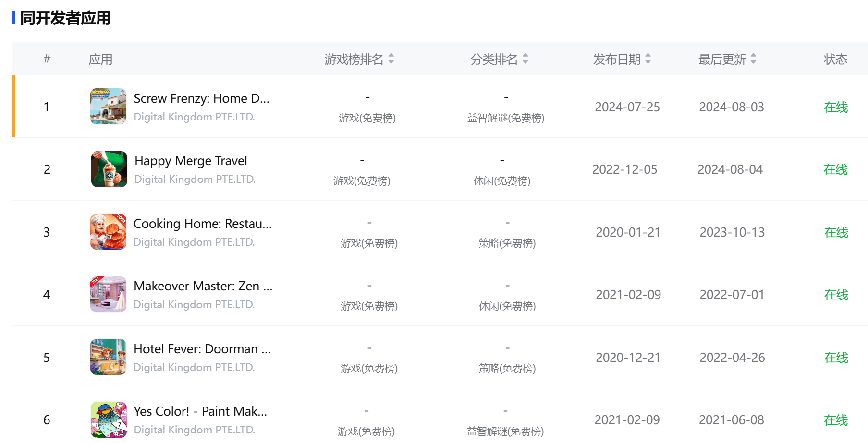Click the 状态 column header

pyautogui.click(x=835, y=59)
